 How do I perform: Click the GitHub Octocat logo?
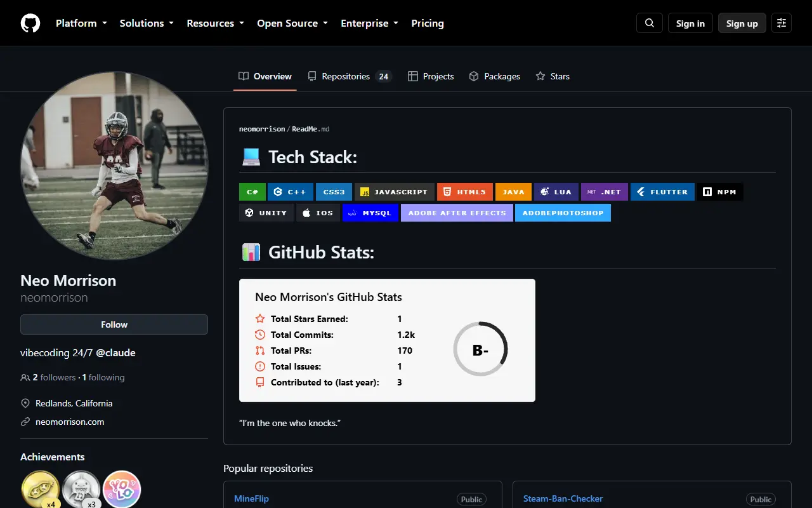coord(30,23)
